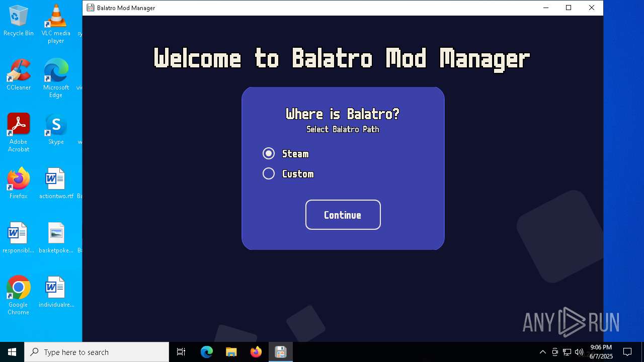Launch Edge from the taskbar
644x362 pixels.
pos(207,352)
